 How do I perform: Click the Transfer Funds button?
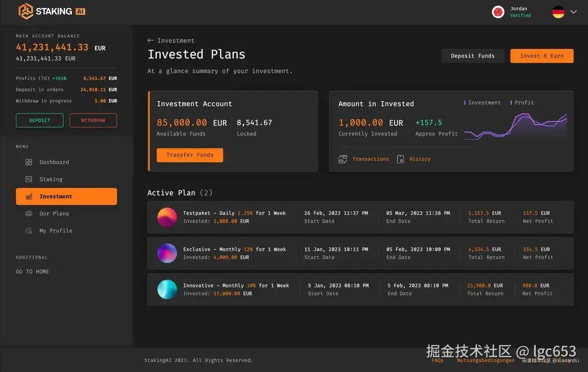pos(189,155)
